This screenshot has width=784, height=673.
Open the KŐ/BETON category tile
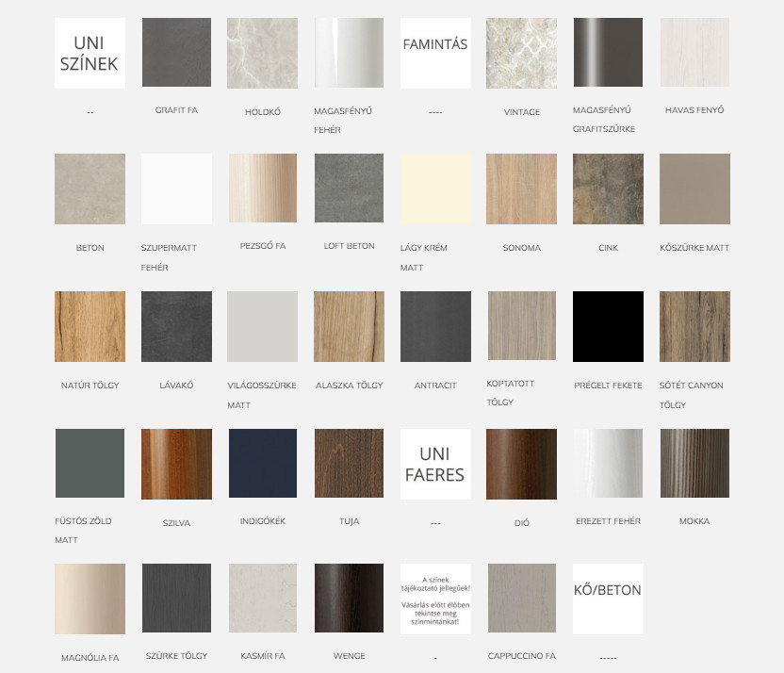click(608, 599)
